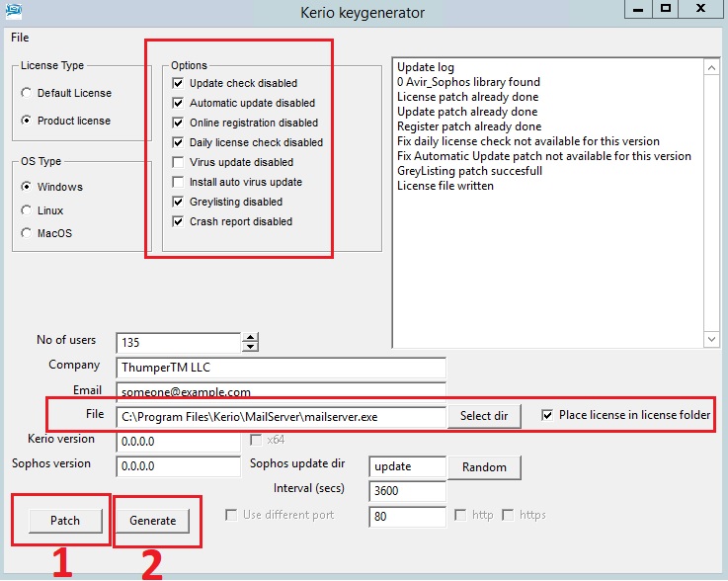Uncheck the Greylisting disabled option
This screenshot has width=728, height=581.
pos(178,202)
